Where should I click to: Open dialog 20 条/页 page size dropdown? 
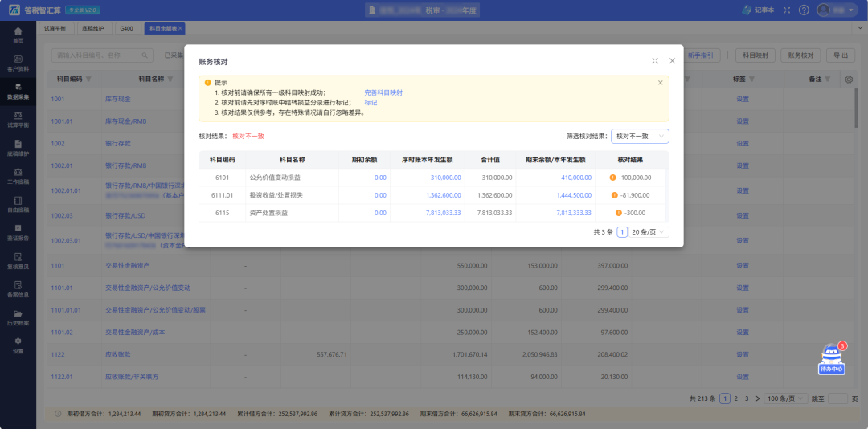(649, 232)
